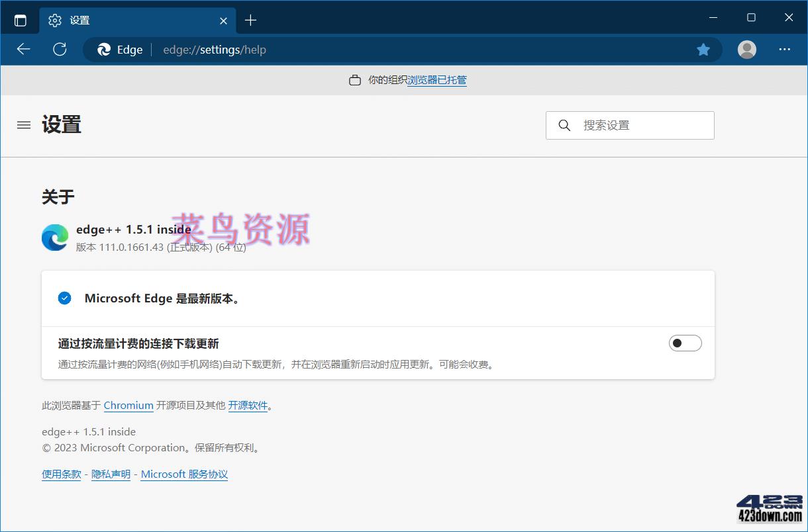Enable 通过按流量计费的连接下载更新 switch
The image size is (808, 532).
685,343
